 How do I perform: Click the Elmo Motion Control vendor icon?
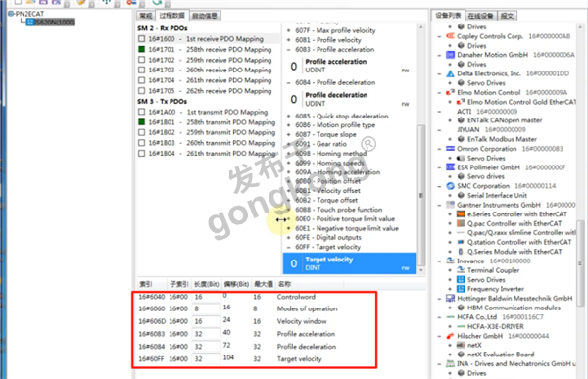450,92
